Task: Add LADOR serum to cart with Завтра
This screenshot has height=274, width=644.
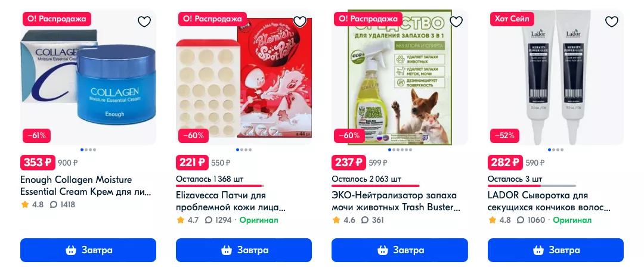Action: [556, 250]
